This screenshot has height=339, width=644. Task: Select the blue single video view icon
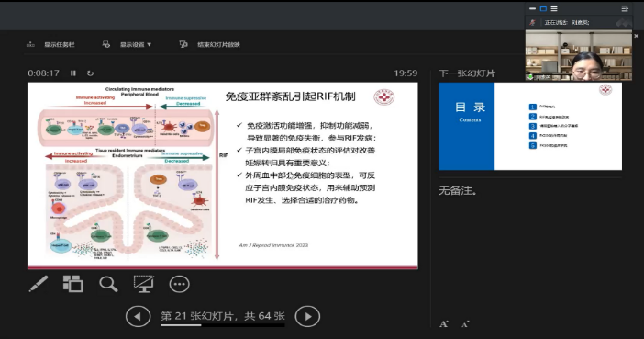[543, 8]
